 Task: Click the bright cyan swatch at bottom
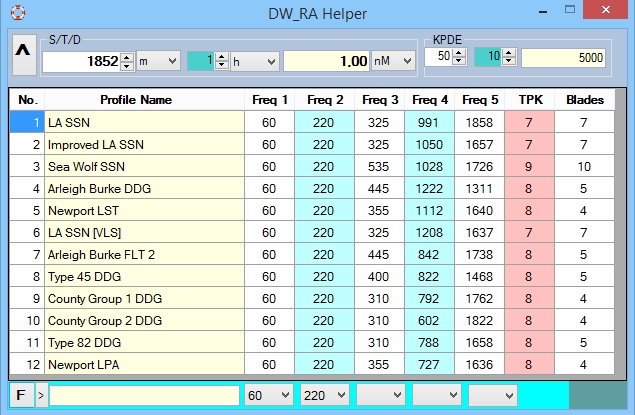click(x=540, y=395)
